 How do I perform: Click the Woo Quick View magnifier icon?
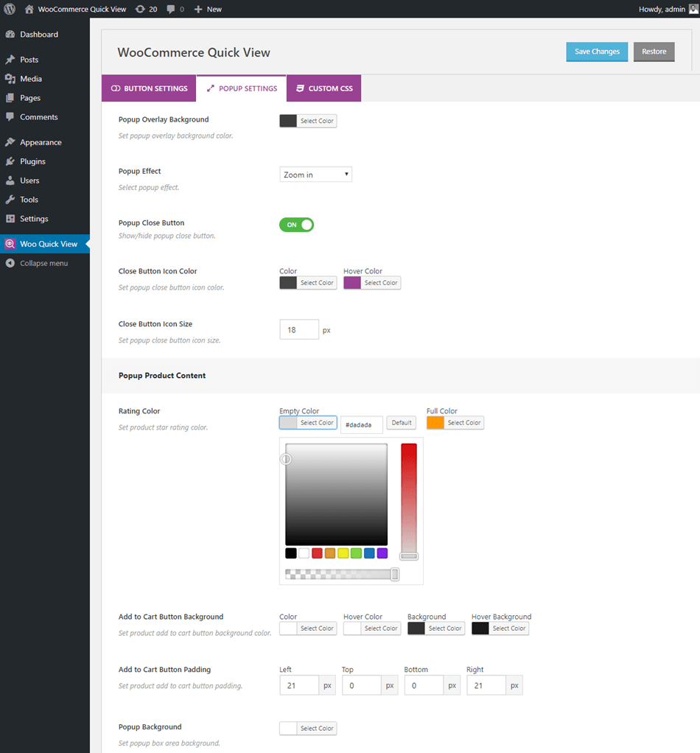click(10, 244)
